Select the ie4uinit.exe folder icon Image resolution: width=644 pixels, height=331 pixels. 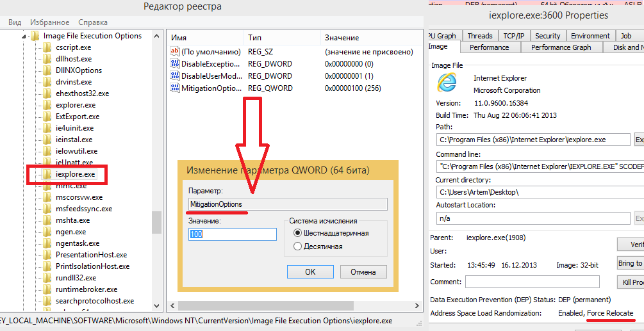point(47,128)
